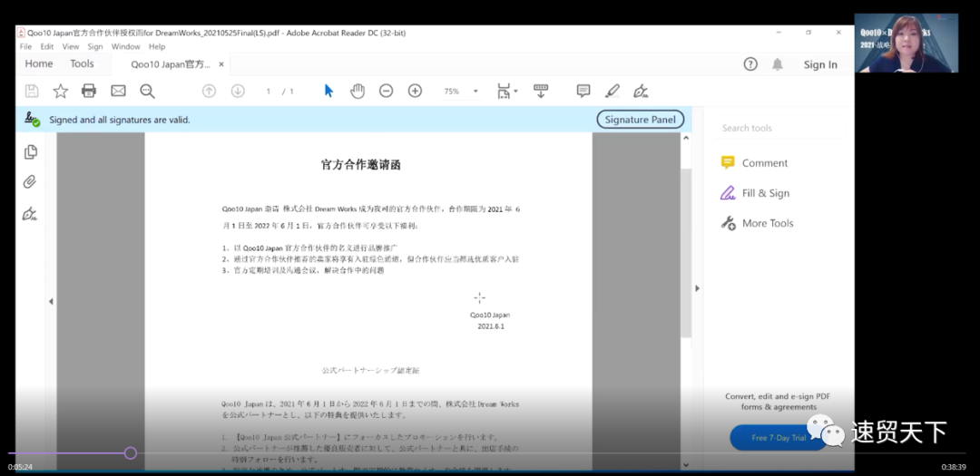Click scrollbar down arrow of document

coord(686,464)
